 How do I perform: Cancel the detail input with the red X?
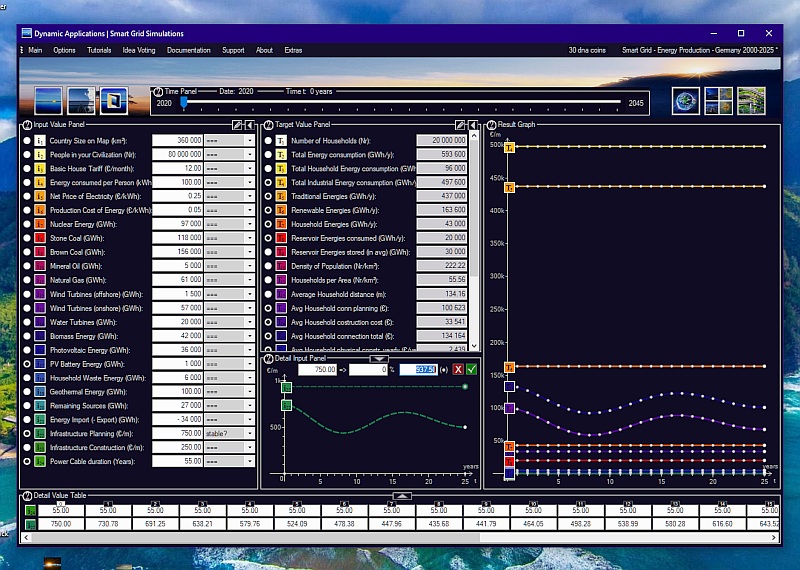[458, 369]
